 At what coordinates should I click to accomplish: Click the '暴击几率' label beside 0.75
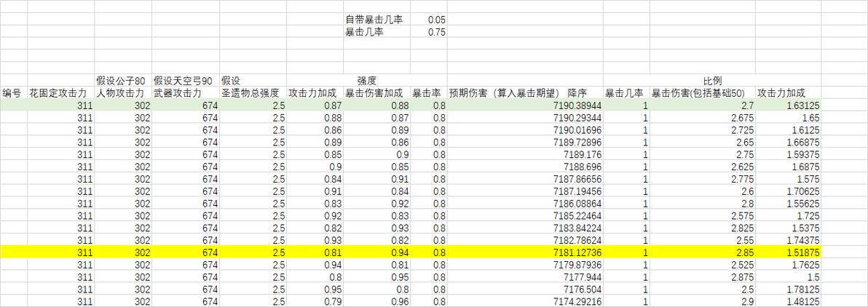click(x=376, y=32)
